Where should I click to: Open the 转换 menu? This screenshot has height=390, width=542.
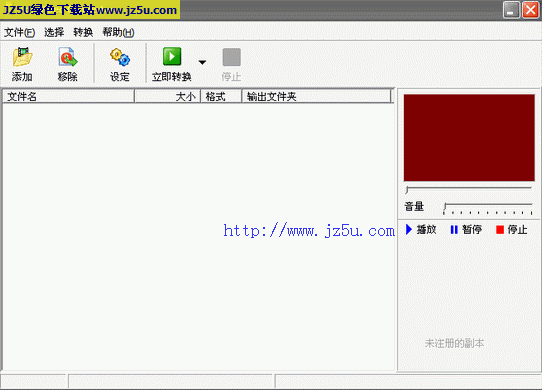[x=83, y=32]
